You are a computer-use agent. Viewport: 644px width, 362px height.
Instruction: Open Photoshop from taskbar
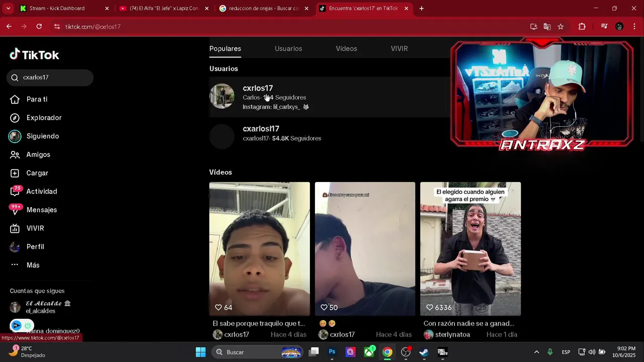coord(332,352)
